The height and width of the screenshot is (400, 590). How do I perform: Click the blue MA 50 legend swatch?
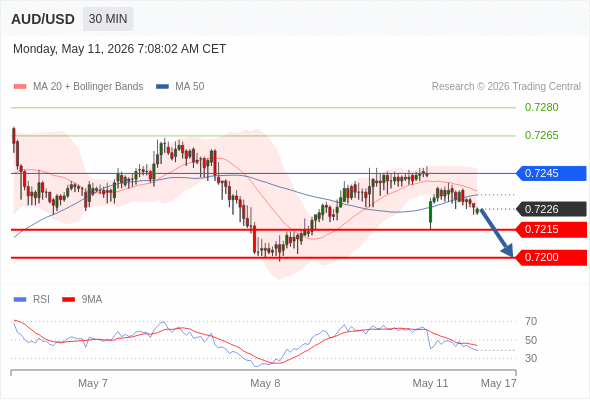(162, 87)
